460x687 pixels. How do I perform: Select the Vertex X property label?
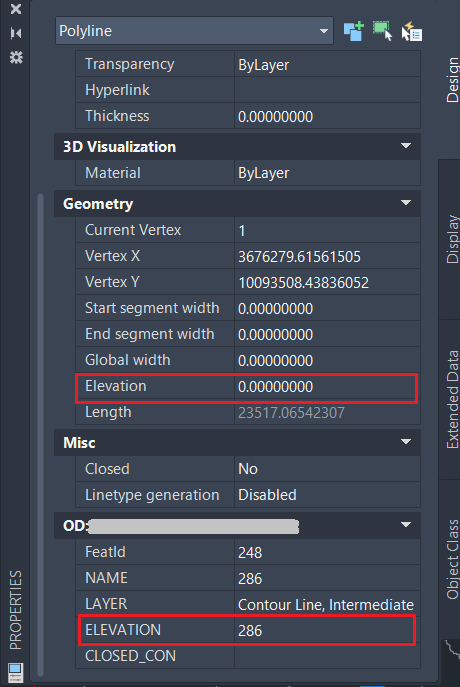(x=113, y=256)
